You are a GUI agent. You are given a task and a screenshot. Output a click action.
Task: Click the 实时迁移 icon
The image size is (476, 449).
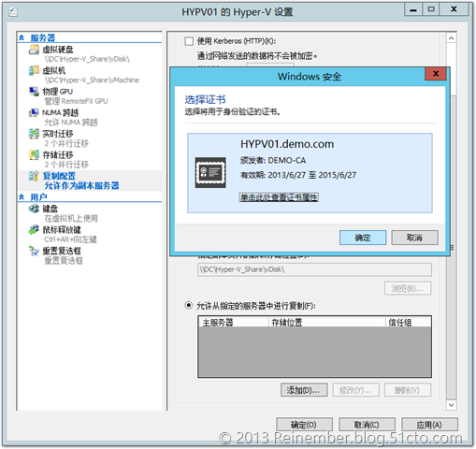click(34, 134)
